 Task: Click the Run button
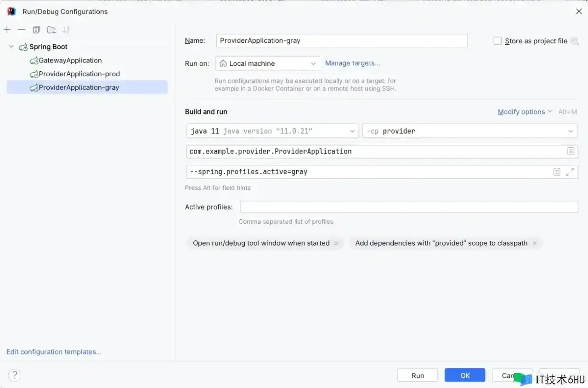pos(418,376)
